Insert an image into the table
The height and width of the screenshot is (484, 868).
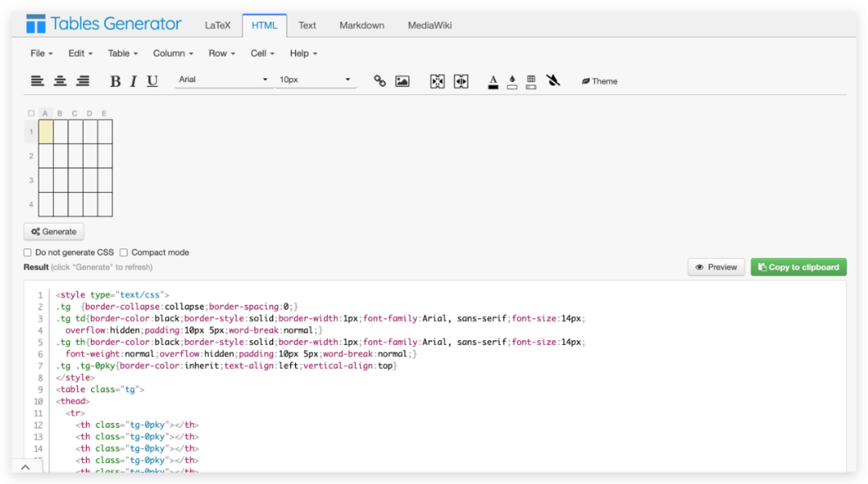401,80
